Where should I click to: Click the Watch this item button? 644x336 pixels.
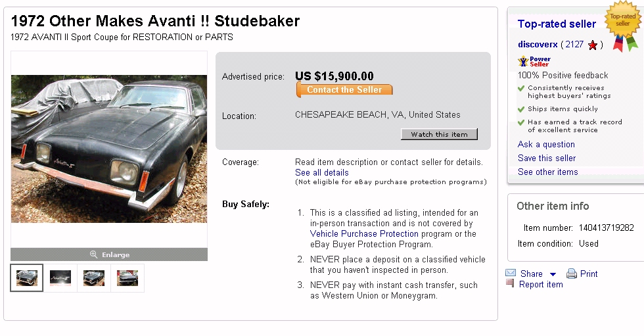pos(439,134)
